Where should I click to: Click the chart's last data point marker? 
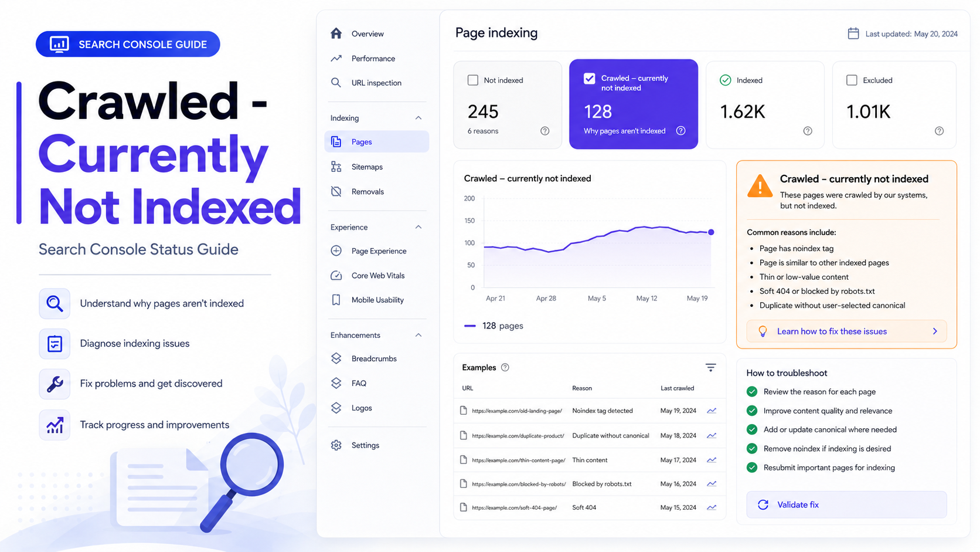pos(711,232)
